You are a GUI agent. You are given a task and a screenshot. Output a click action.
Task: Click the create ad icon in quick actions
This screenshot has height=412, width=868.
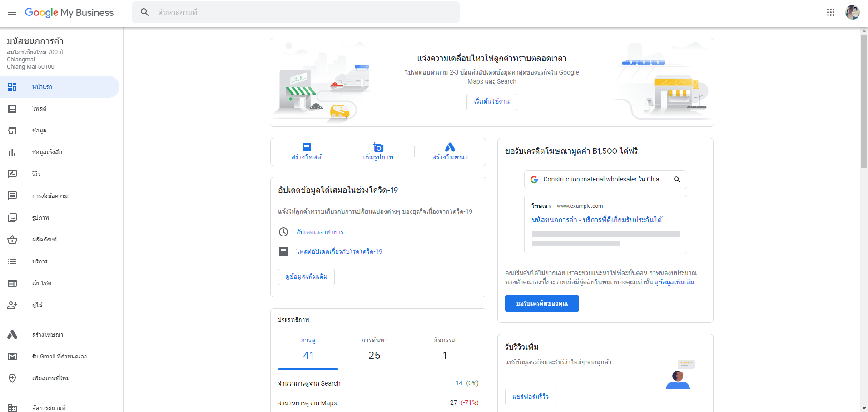450,147
